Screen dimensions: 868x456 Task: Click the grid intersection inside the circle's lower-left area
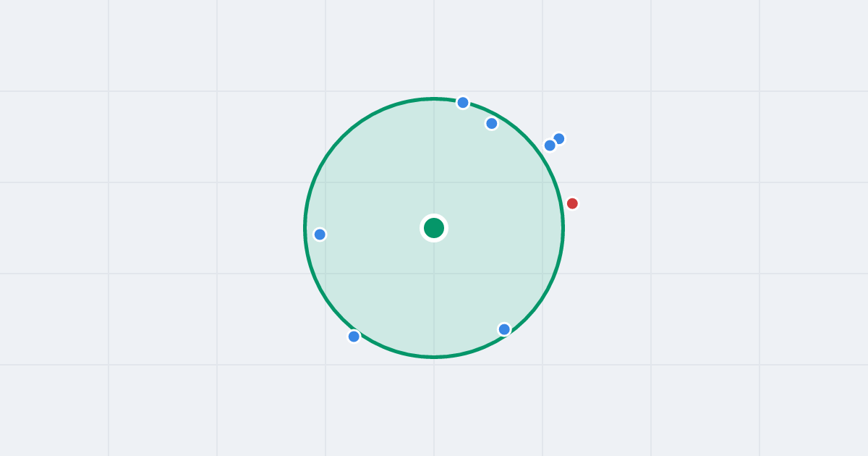pyautogui.click(x=325, y=274)
